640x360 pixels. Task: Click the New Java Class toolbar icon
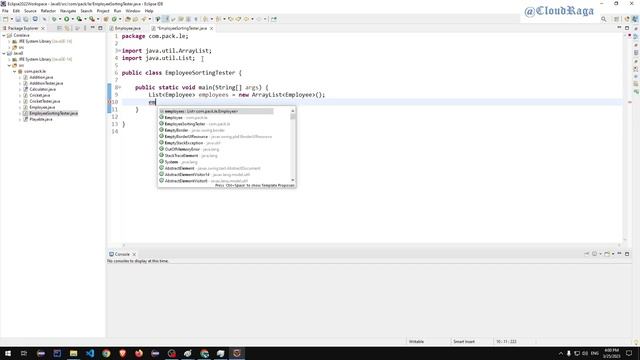click(x=114, y=19)
